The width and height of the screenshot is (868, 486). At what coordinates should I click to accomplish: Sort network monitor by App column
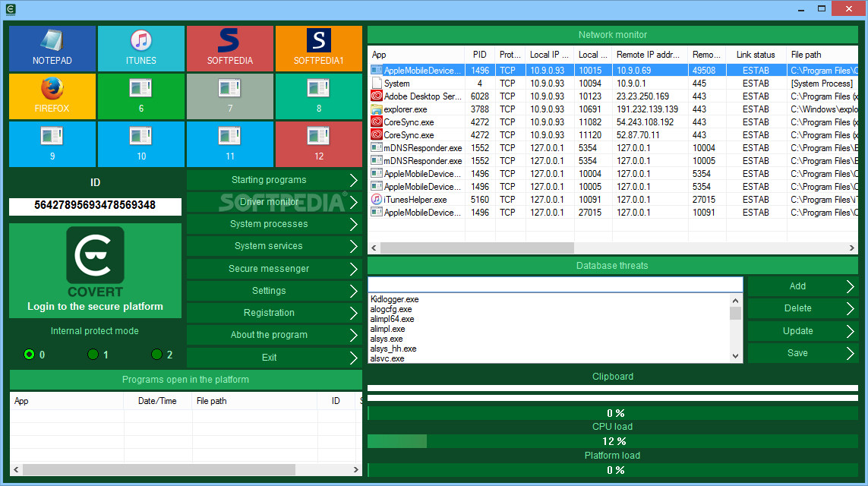pyautogui.click(x=416, y=54)
